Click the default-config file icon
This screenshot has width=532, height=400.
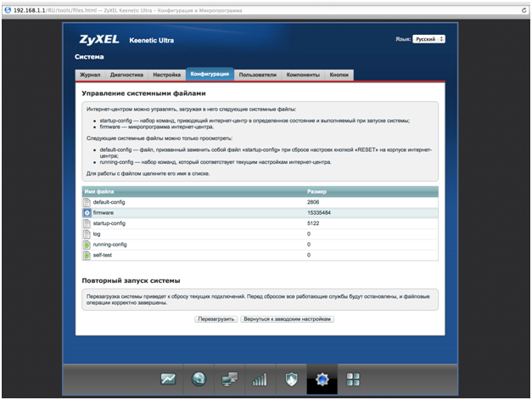(87, 202)
